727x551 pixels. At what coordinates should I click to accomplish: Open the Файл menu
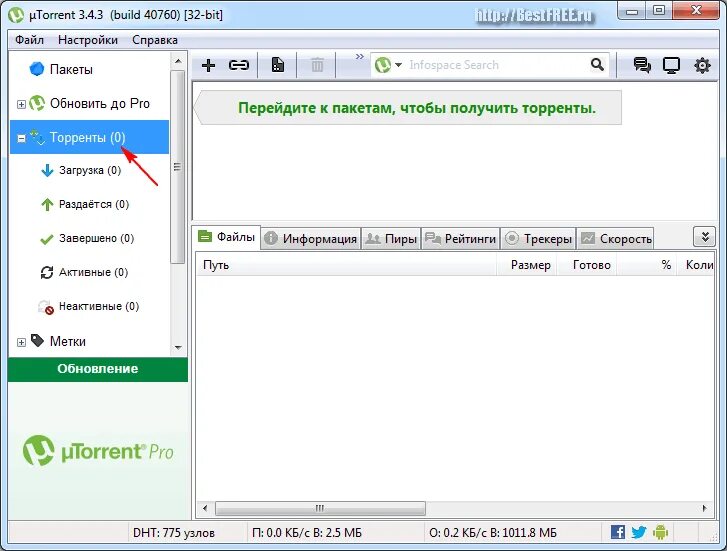(29, 40)
